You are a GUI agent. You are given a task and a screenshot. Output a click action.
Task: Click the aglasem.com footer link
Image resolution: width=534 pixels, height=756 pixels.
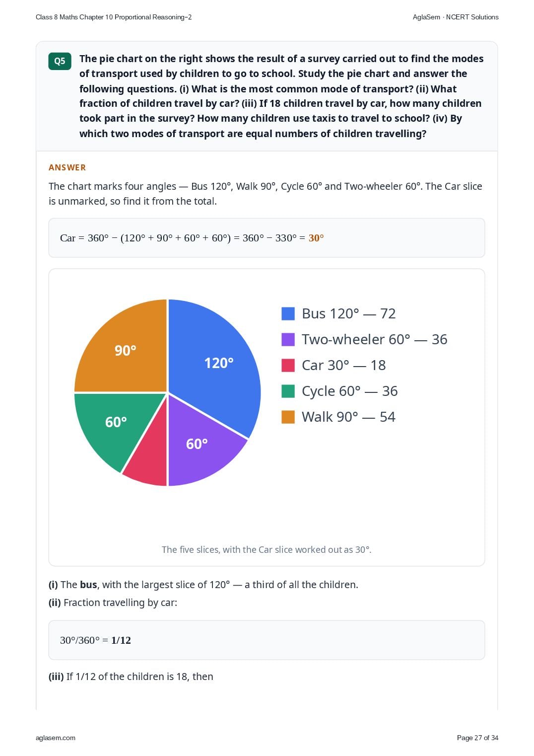click(56, 738)
